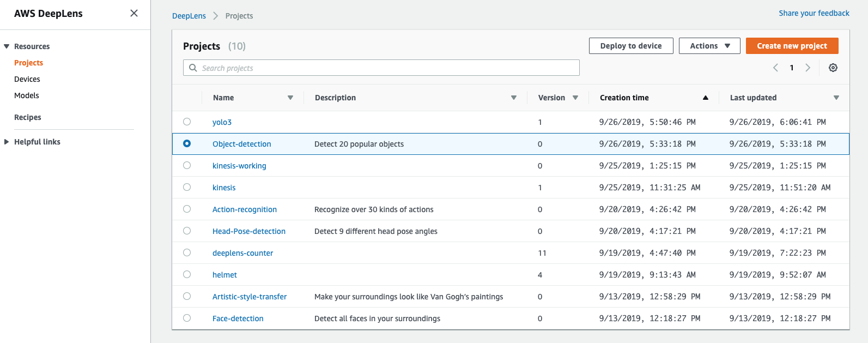
Task: Click 'Detect all faces in your surroundings'
Action: coord(377,318)
